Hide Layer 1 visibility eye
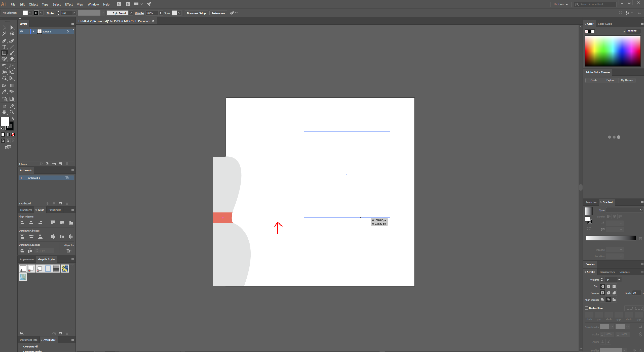The width and height of the screenshot is (644, 352). pyautogui.click(x=22, y=31)
